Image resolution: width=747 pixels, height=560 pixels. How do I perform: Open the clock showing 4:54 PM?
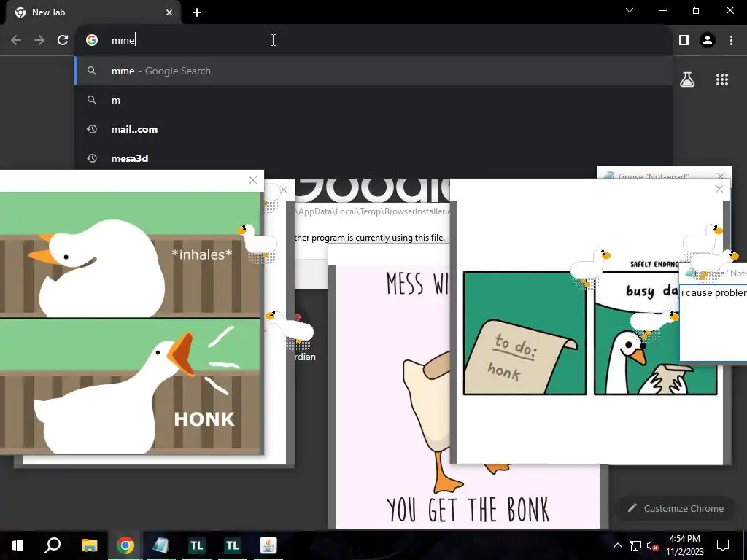pos(684,545)
